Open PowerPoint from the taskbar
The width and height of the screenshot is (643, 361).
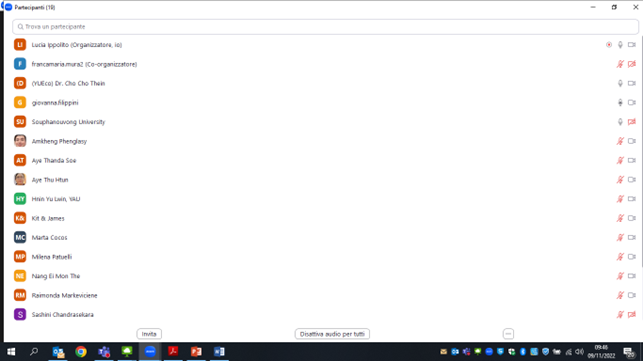pyautogui.click(x=196, y=352)
